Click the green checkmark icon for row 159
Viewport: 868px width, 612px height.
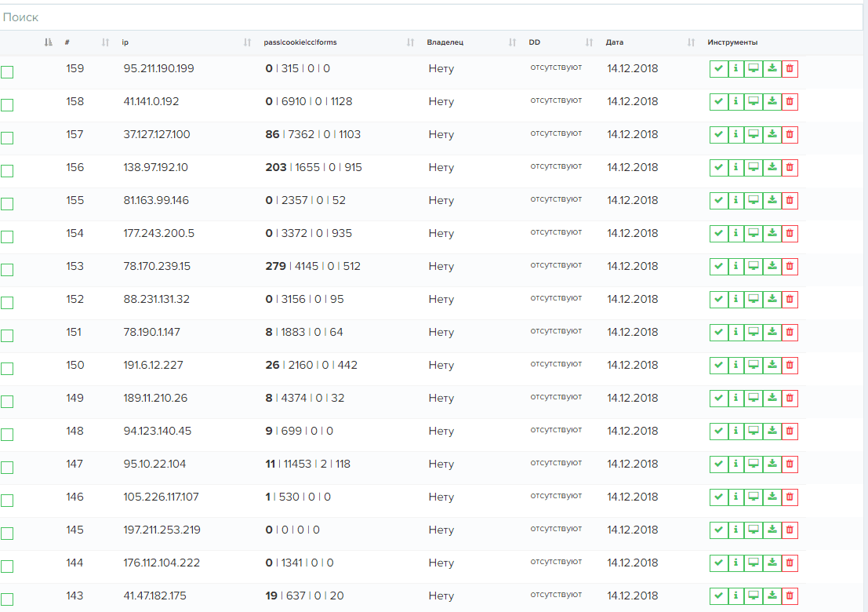718,69
